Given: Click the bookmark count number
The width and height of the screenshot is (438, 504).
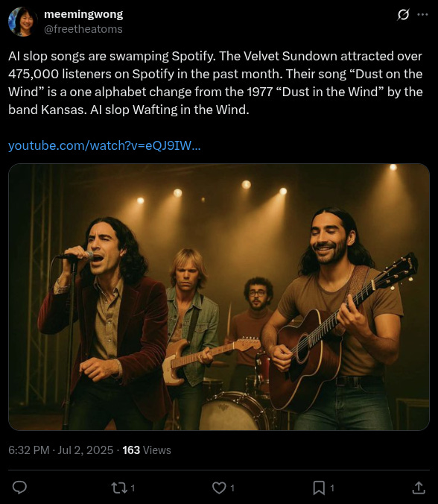Looking at the screenshot, I should pos(332,488).
